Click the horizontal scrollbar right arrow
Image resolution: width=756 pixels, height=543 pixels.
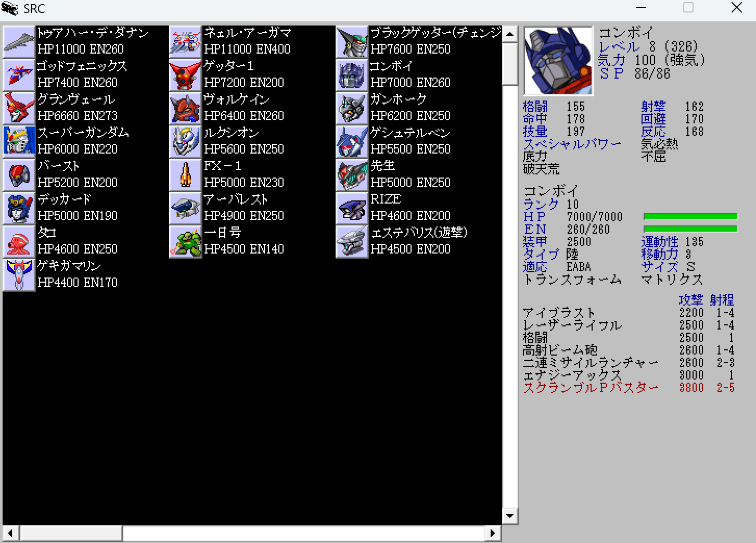(493, 533)
